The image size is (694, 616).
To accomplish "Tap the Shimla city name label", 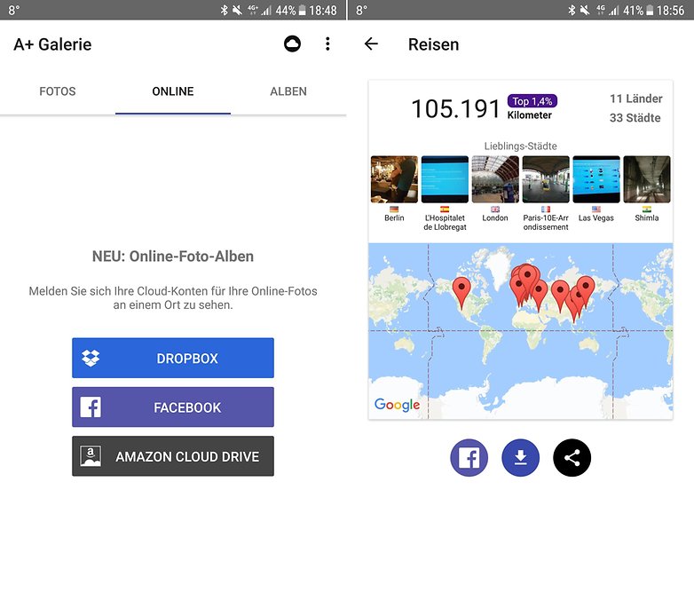I will (x=647, y=218).
